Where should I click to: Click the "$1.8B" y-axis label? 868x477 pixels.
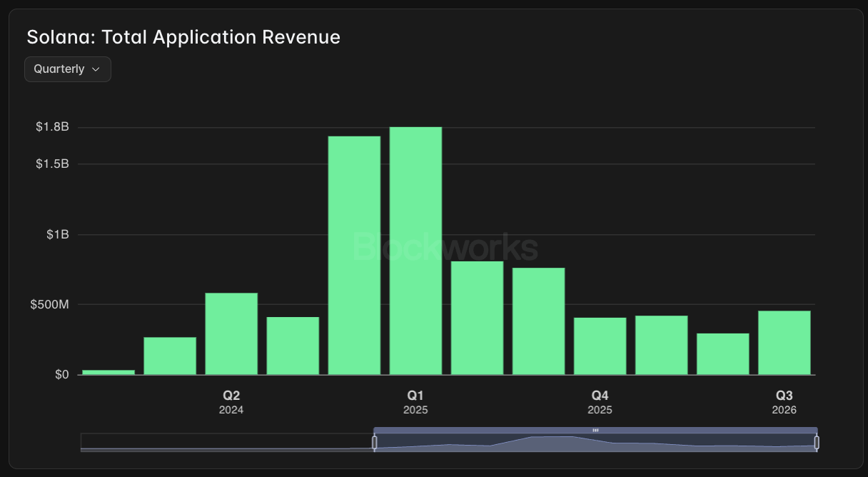52,128
